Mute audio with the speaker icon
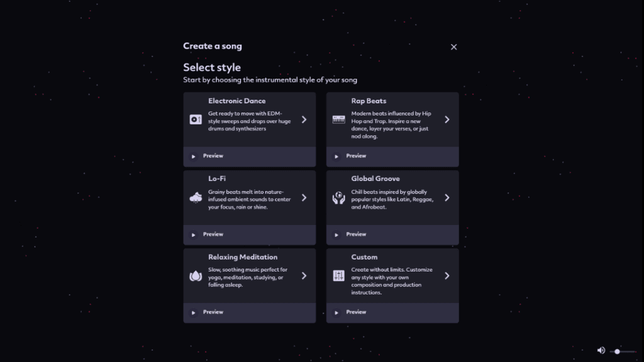Viewport: 644px width, 362px height. [601, 350]
